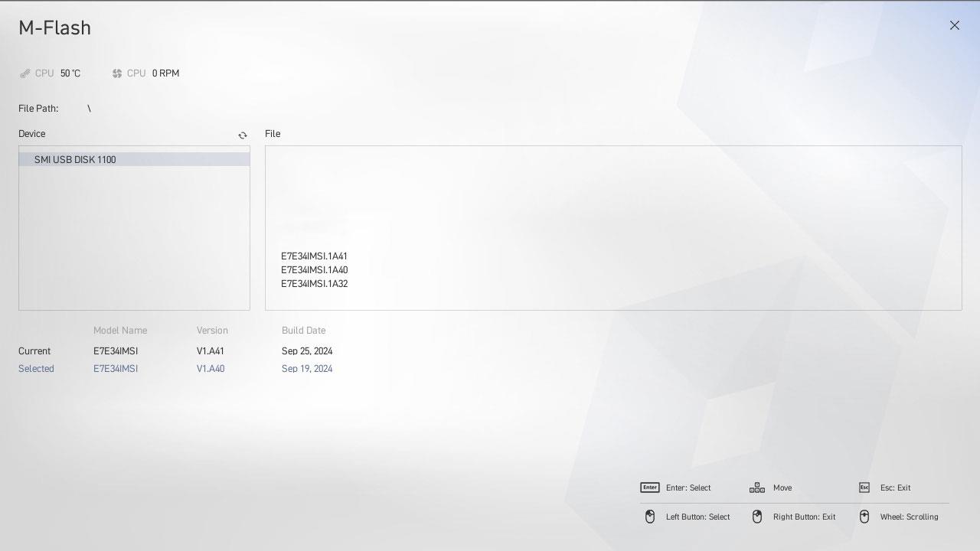980x551 pixels.
Task: Click the Enter key icon
Action: [x=649, y=487]
